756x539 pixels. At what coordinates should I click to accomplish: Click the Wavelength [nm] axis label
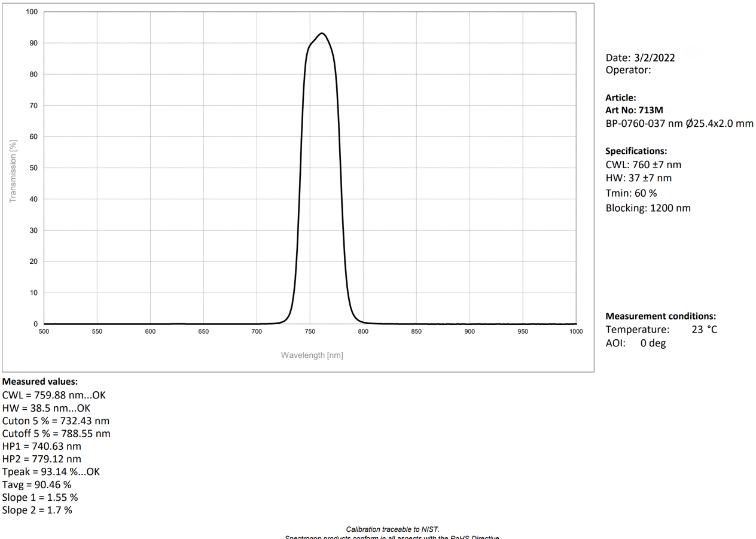coord(312,355)
